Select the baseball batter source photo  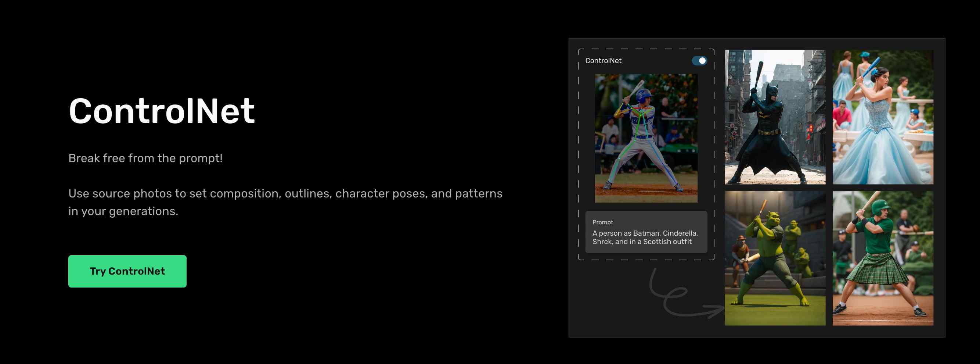pos(646,138)
